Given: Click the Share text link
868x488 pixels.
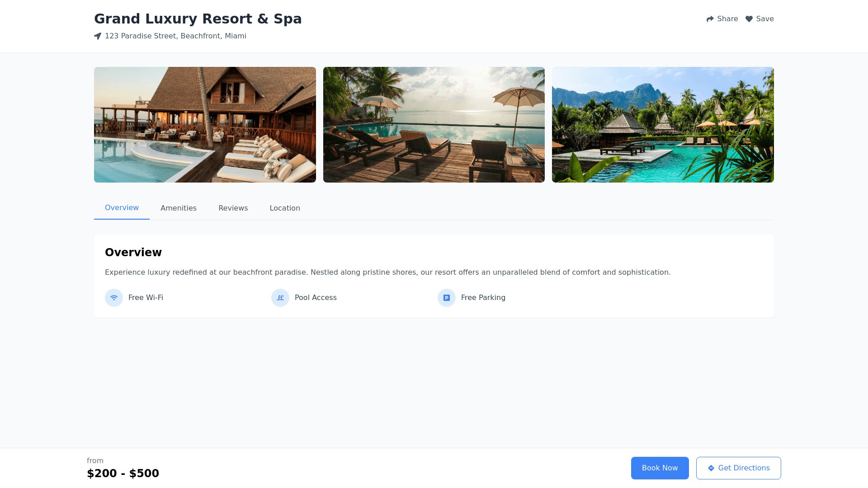Looking at the screenshot, I should pyautogui.click(x=727, y=19).
